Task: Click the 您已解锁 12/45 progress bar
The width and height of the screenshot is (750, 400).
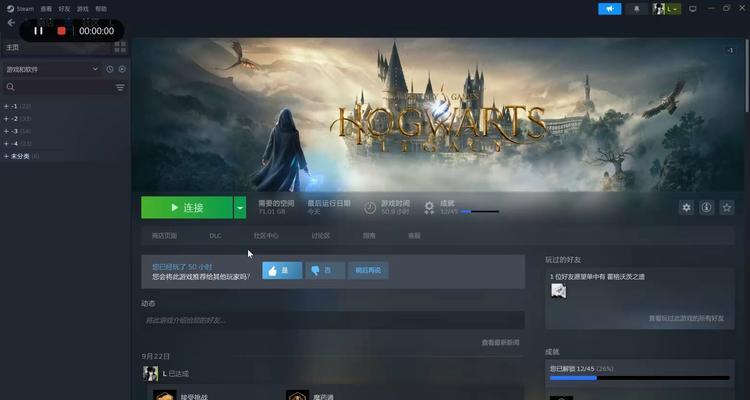Action: [x=640, y=378]
